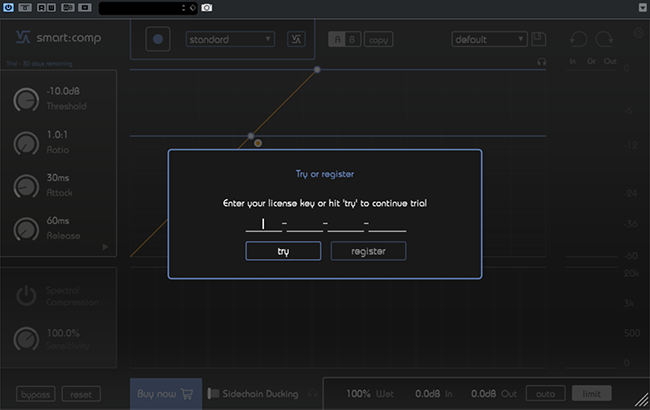Click the 'try' button to continue trial
Screen dimensions: 650x410
click(x=283, y=251)
